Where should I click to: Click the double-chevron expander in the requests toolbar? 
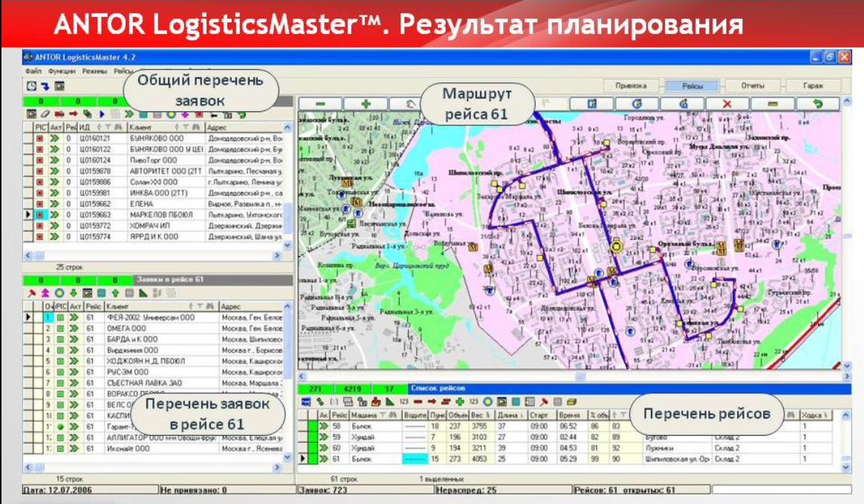click(x=129, y=112)
